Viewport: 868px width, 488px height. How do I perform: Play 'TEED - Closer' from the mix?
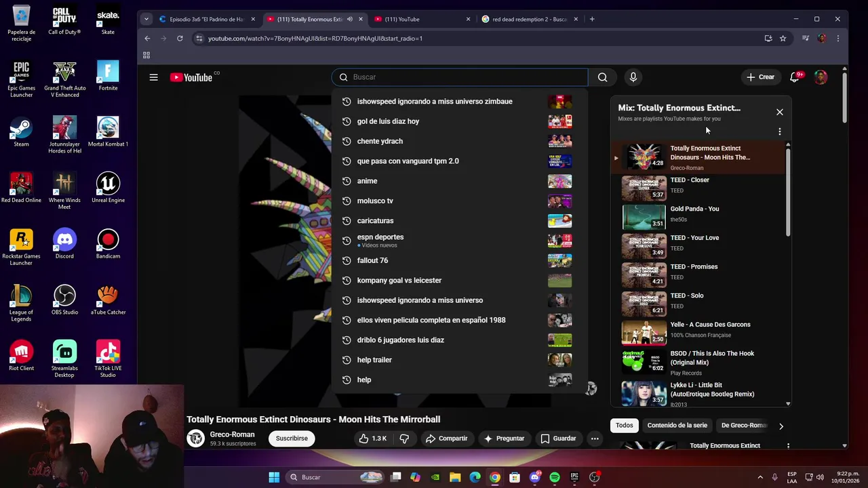coord(698,187)
